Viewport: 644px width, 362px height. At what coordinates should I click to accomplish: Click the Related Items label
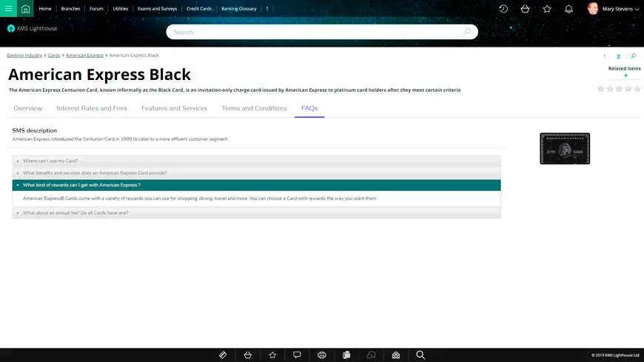click(x=624, y=69)
